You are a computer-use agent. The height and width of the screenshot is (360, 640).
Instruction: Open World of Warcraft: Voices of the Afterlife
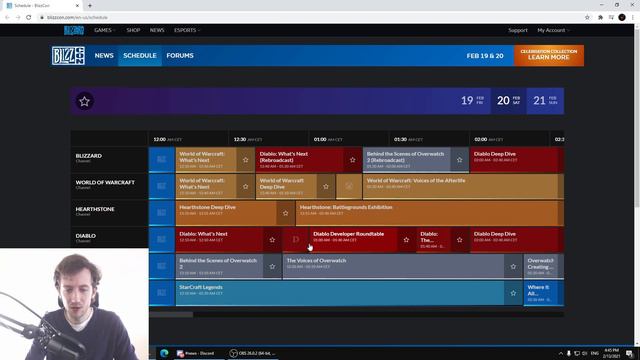point(463,187)
